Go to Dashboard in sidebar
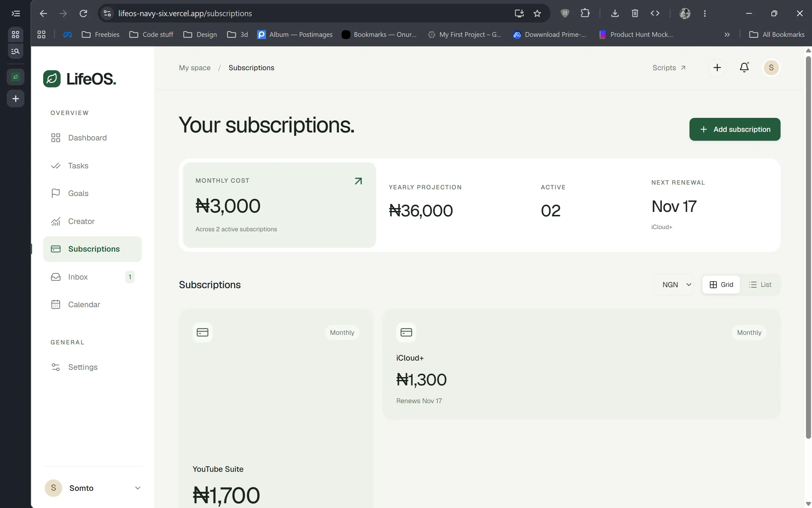The image size is (812, 508). [x=93, y=138]
